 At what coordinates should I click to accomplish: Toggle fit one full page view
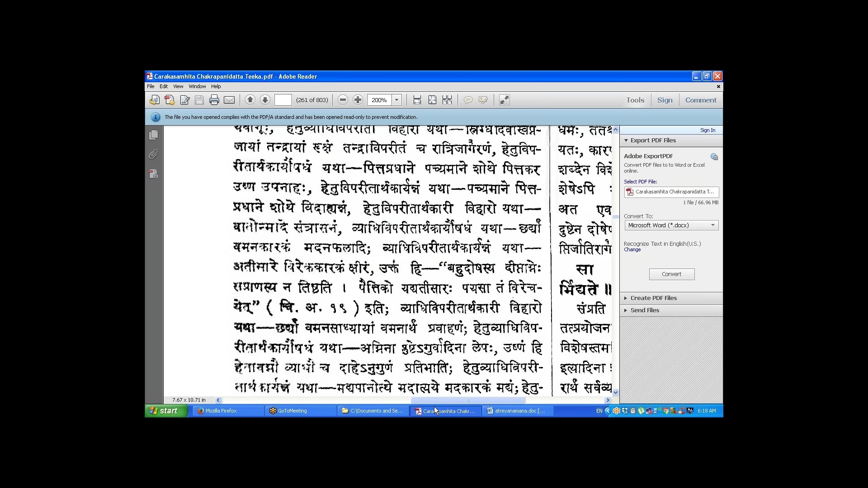432,100
